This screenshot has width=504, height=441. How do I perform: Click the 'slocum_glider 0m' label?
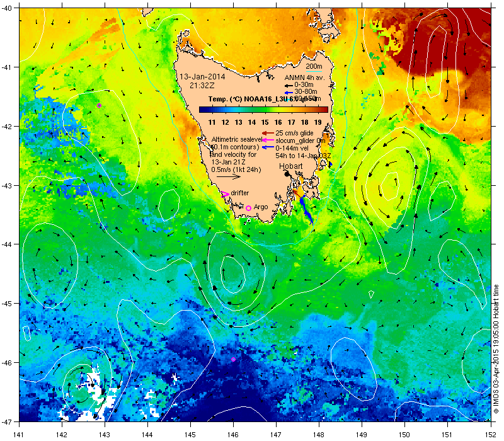pos(301,140)
